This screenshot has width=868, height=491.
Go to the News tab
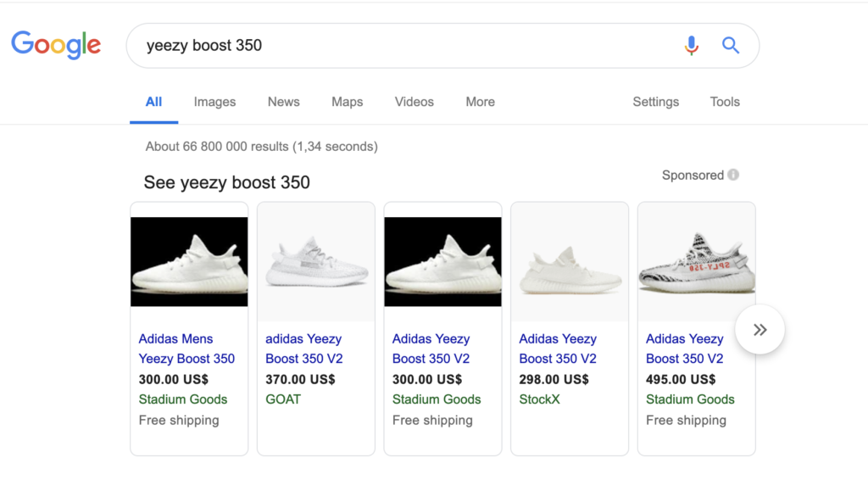tap(283, 102)
